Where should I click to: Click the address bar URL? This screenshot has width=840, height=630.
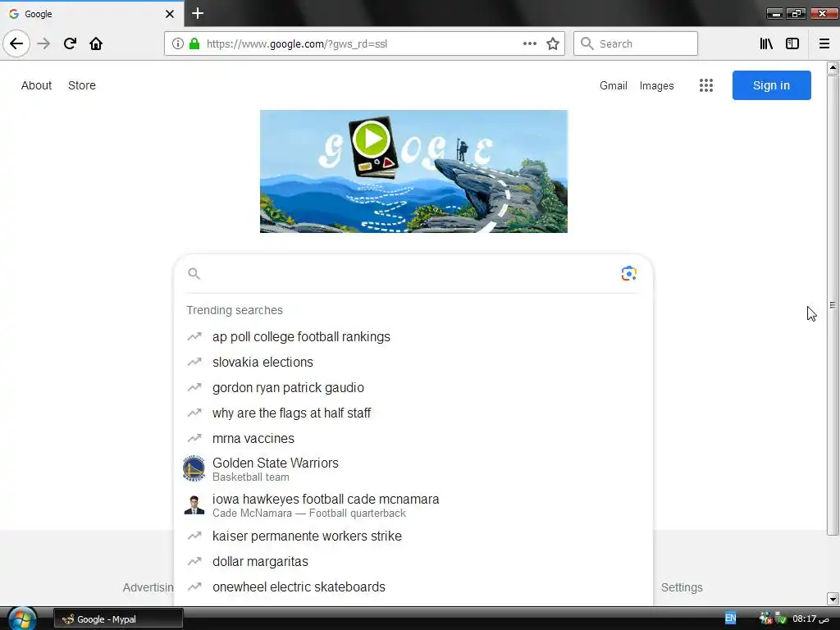pos(297,44)
